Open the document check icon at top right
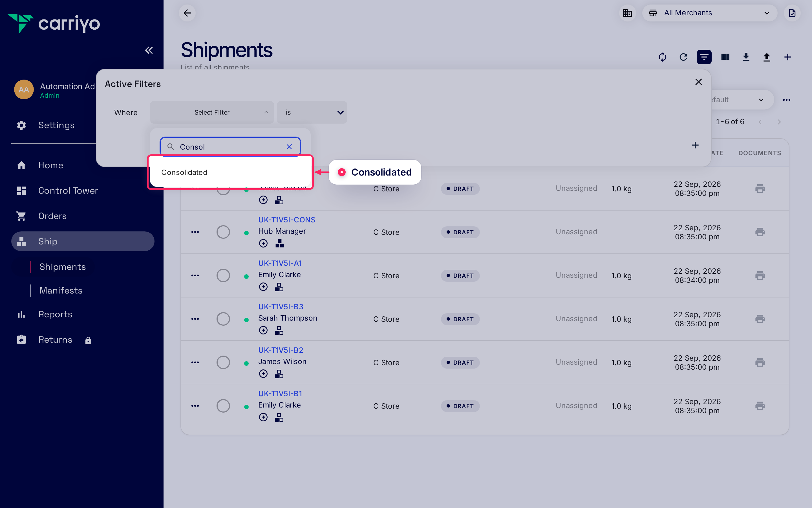This screenshot has height=508, width=812. [792, 13]
